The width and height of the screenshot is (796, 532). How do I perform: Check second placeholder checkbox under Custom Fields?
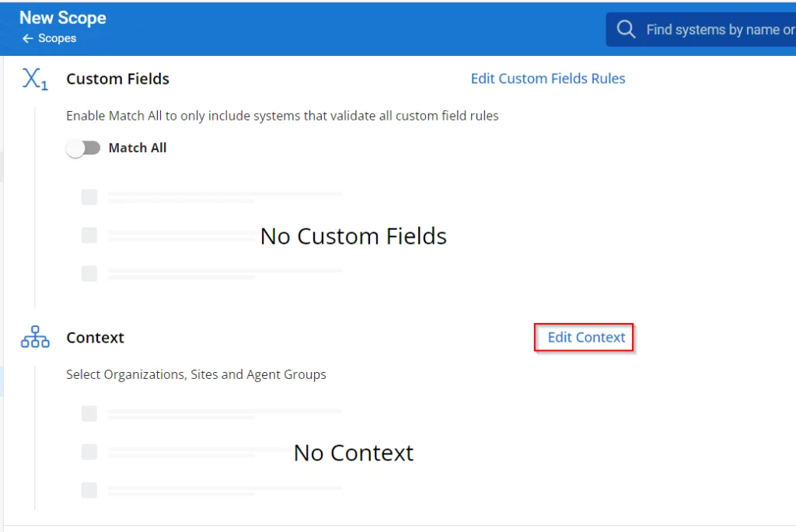point(89,235)
